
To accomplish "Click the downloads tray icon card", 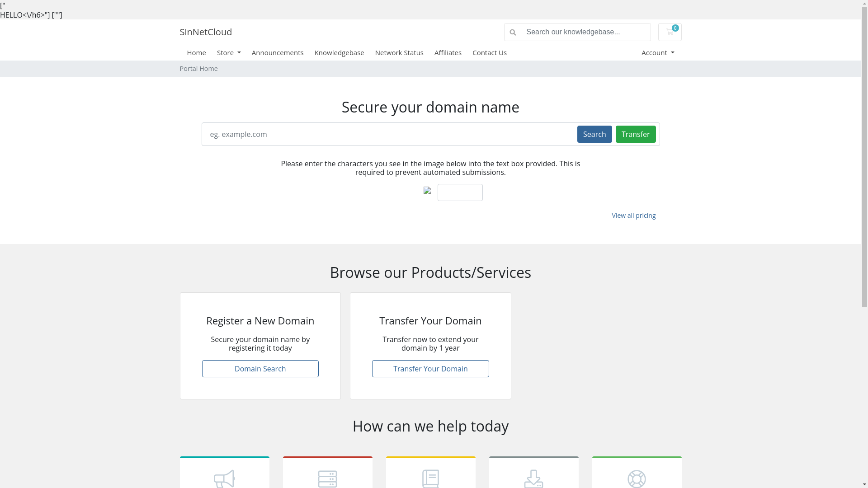I will tap(534, 473).
